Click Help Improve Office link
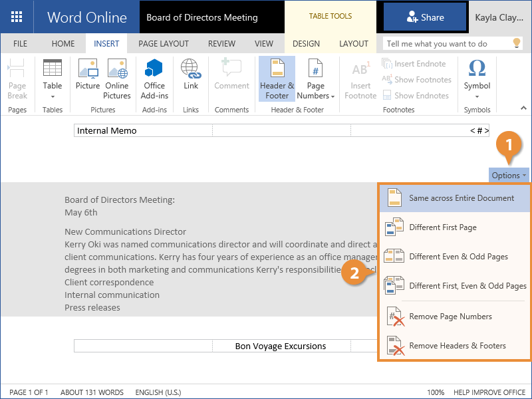This screenshot has height=399, width=532. (490, 392)
